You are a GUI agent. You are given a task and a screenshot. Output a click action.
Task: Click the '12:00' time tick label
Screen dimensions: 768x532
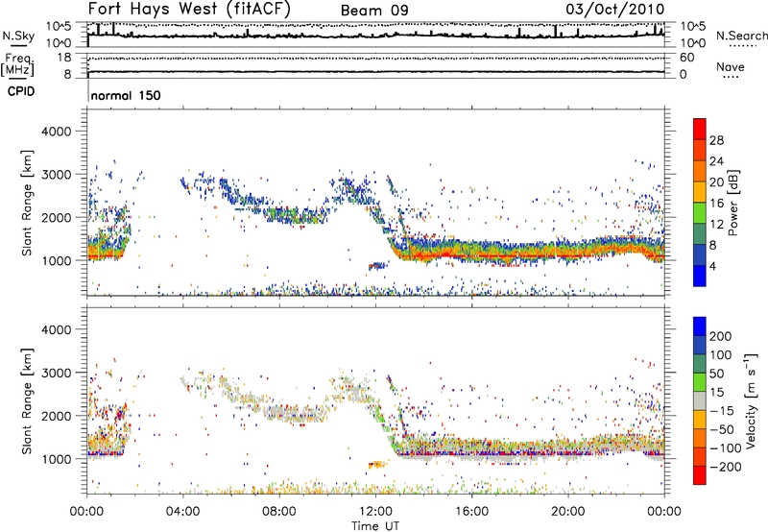[x=375, y=512]
